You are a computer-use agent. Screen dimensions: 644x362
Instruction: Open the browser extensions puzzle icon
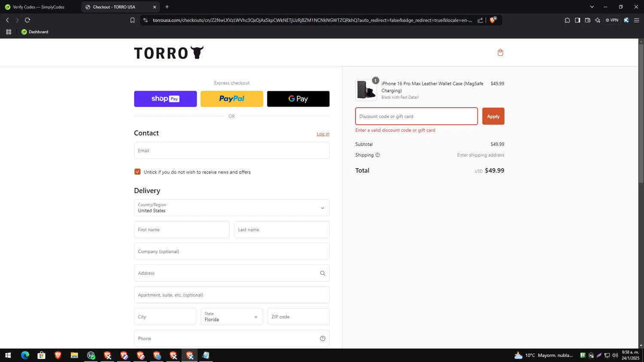[x=567, y=20]
